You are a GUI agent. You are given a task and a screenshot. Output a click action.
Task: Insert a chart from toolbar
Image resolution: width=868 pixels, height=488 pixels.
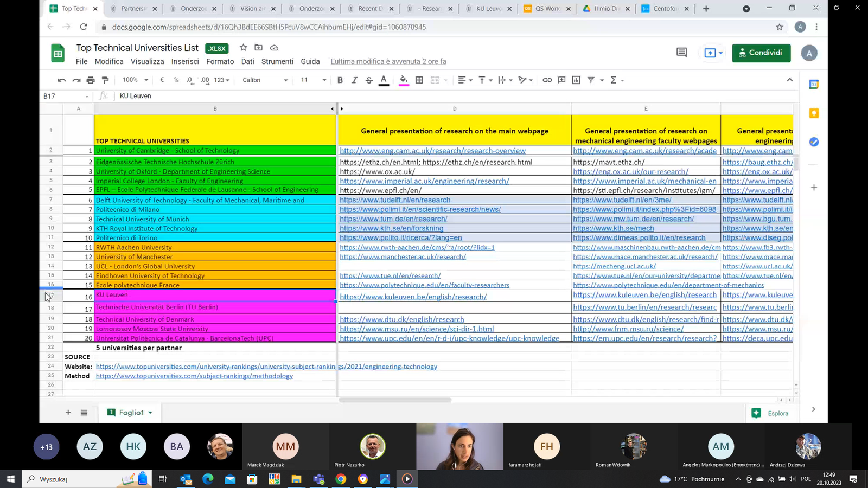576,80
